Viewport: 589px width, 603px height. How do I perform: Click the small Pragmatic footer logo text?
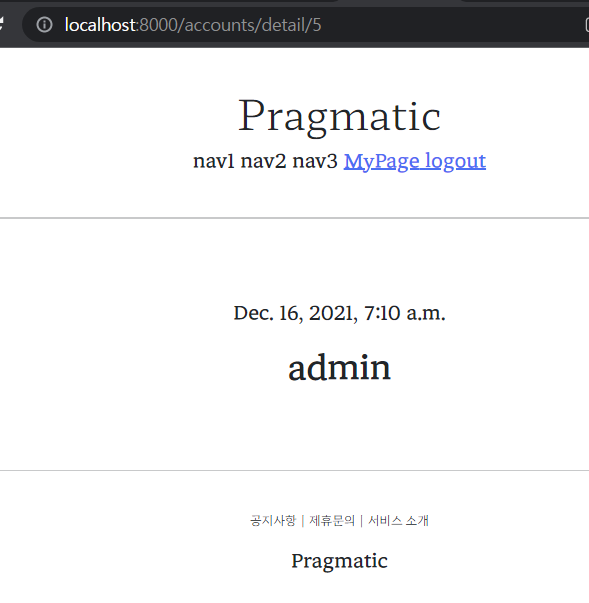(x=339, y=561)
